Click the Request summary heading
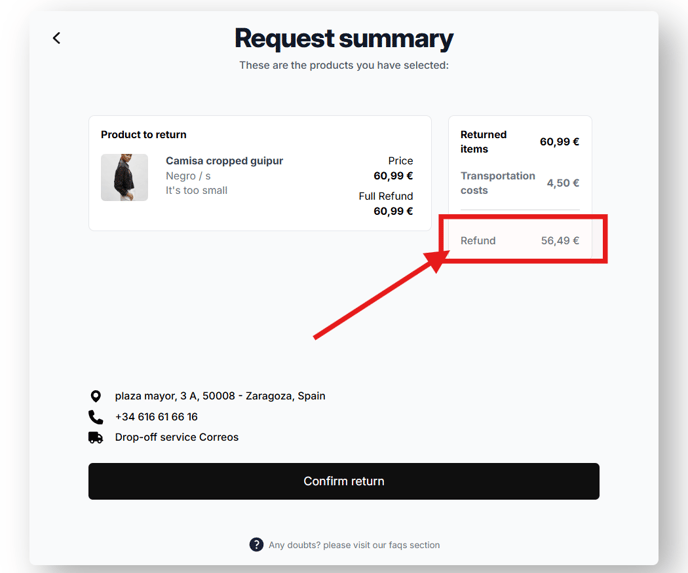This screenshot has width=688, height=573. coord(344,39)
